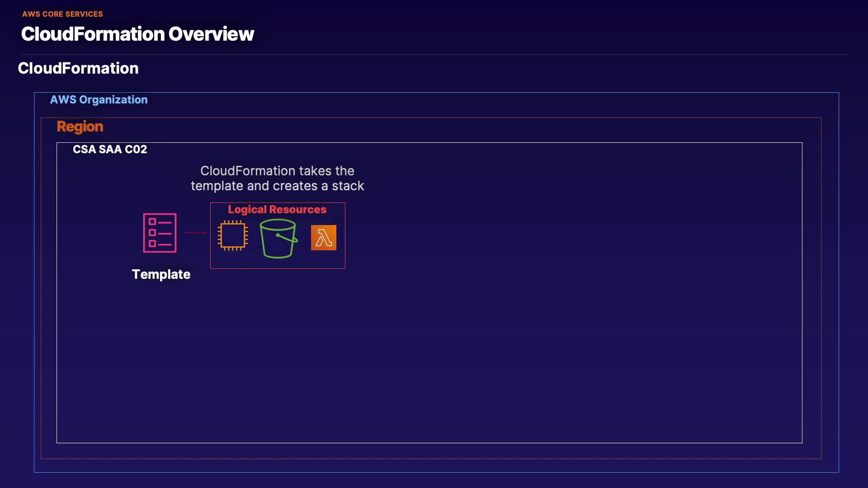Click the pink Template document icon
Screen dimensions: 868x488
(160, 233)
